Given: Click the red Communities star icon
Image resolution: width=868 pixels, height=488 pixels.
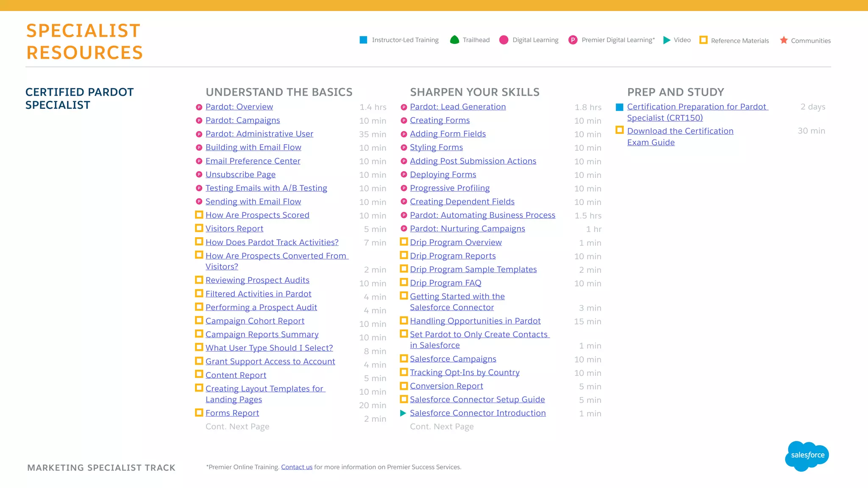Looking at the screenshot, I should point(784,40).
